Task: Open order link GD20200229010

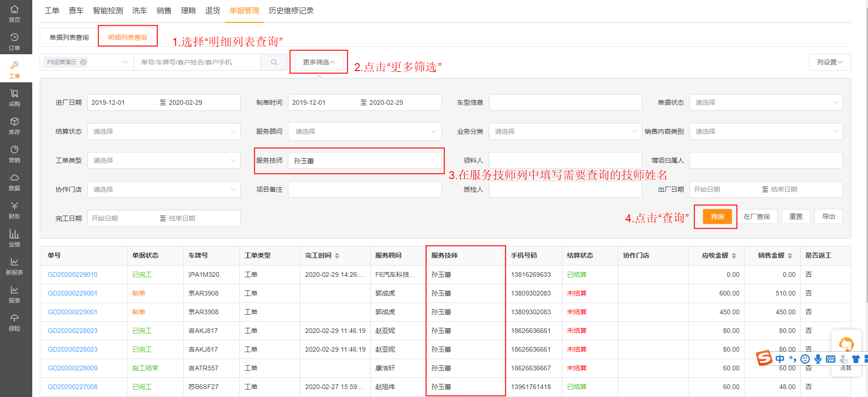Action: (72, 274)
